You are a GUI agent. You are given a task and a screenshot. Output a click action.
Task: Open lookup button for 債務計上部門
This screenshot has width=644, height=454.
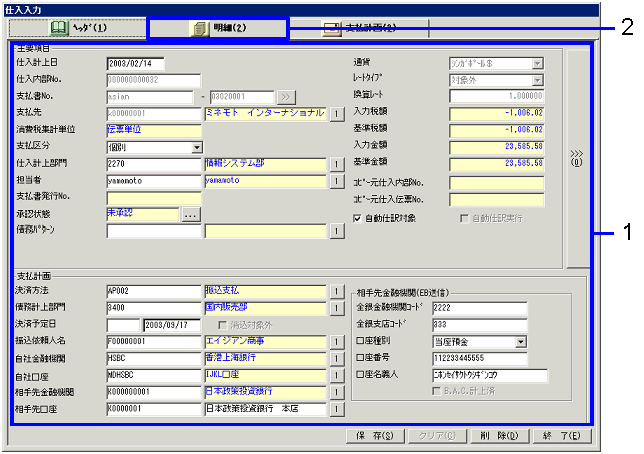337,308
